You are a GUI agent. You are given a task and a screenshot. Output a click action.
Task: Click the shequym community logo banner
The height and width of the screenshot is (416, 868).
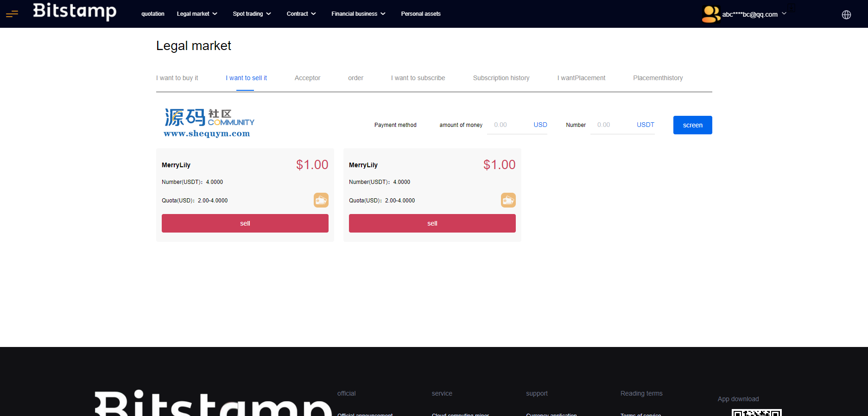[x=209, y=123]
